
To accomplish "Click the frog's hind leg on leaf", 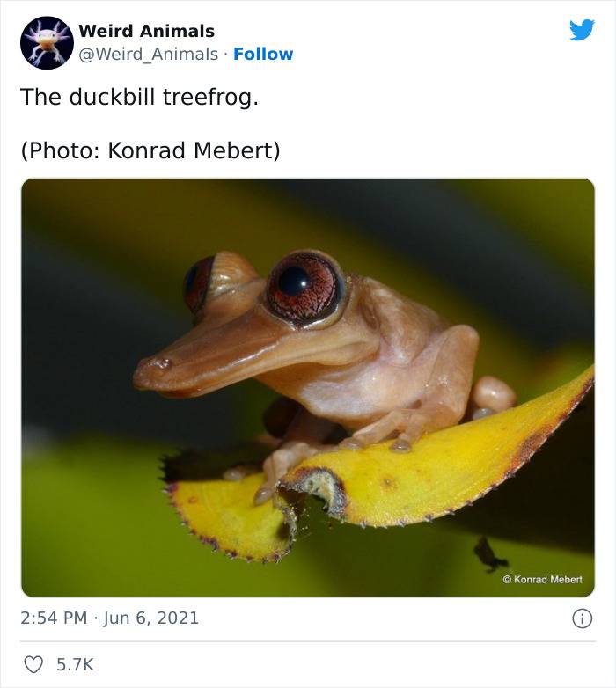I will click(494, 396).
